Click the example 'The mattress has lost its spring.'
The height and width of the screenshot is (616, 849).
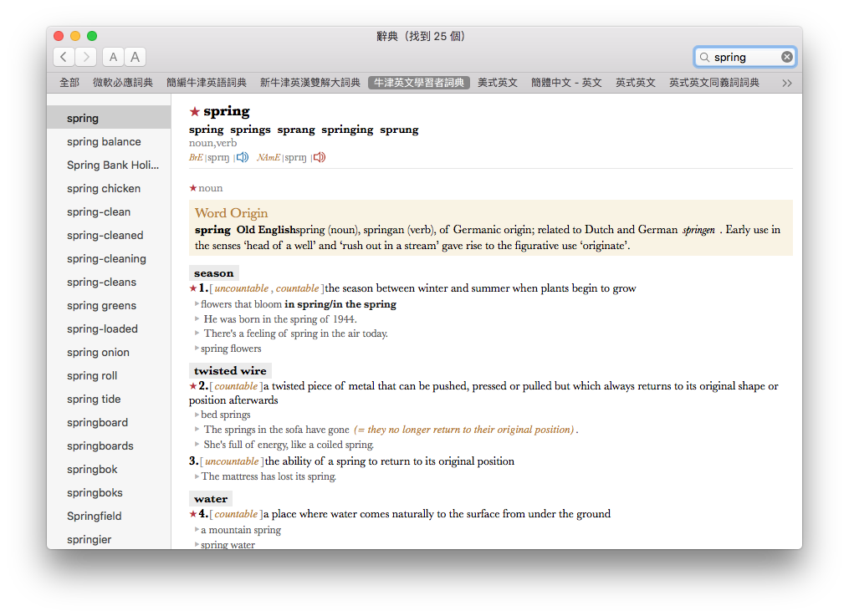(269, 476)
